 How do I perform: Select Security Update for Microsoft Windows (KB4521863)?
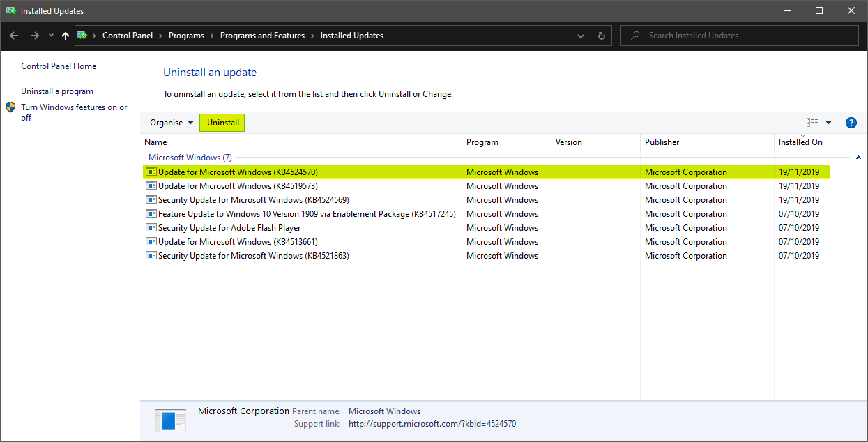485,256
